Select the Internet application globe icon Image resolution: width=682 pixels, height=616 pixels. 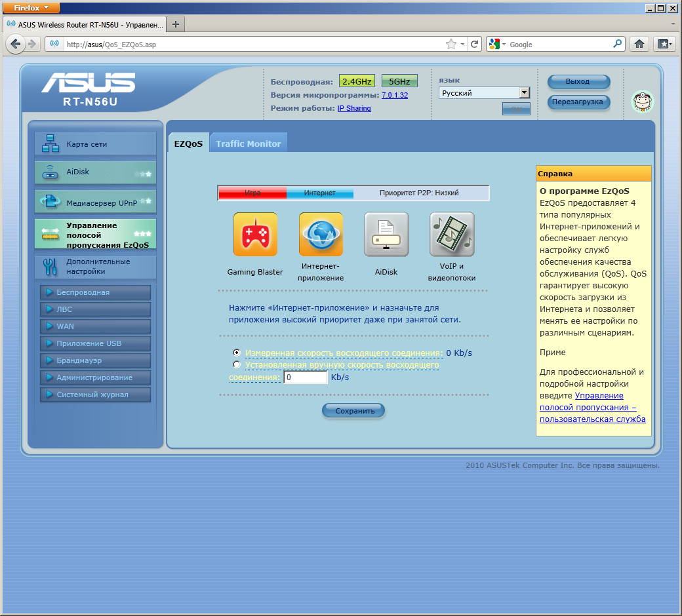click(321, 235)
